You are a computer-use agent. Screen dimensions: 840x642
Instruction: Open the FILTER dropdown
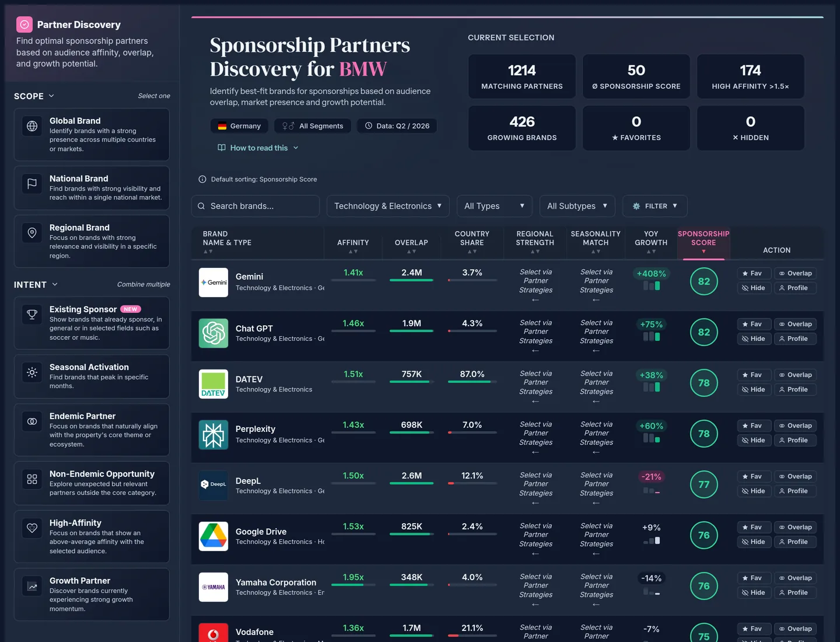coord(655,206)
